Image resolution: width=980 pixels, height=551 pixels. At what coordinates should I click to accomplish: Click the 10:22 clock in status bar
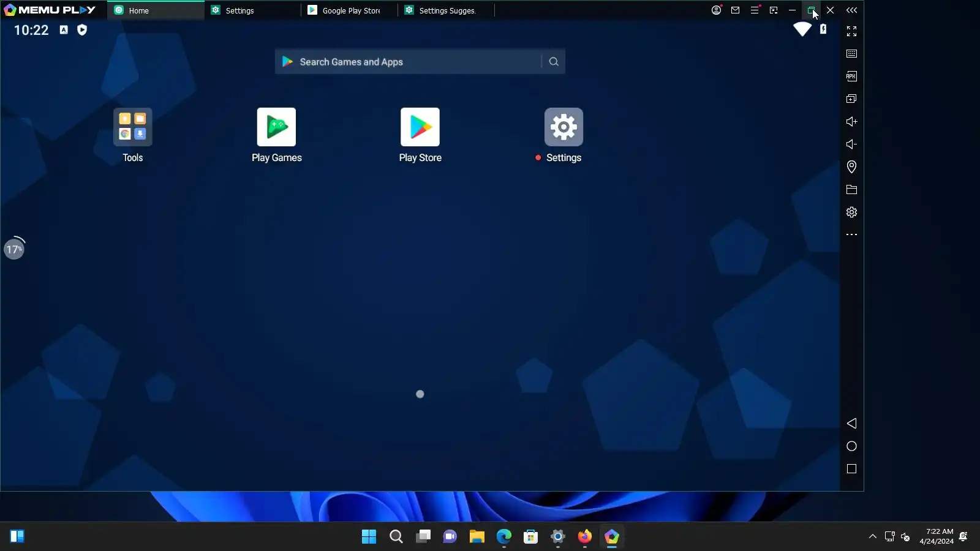[x=31, y=30]
